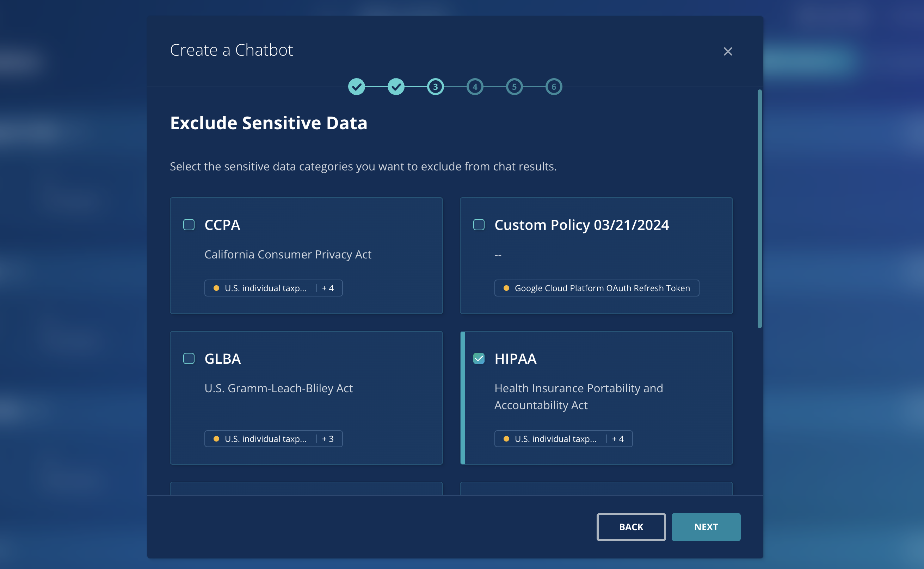This screenshot has height=569, width=924.
Task: Select step 3 in the progress stepper
Action: [435, 87]
